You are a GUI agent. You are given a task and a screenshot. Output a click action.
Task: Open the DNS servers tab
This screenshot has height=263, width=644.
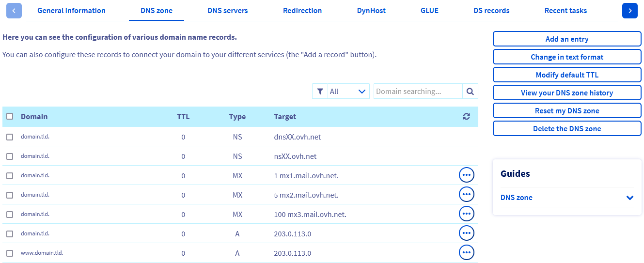[228, 10]
